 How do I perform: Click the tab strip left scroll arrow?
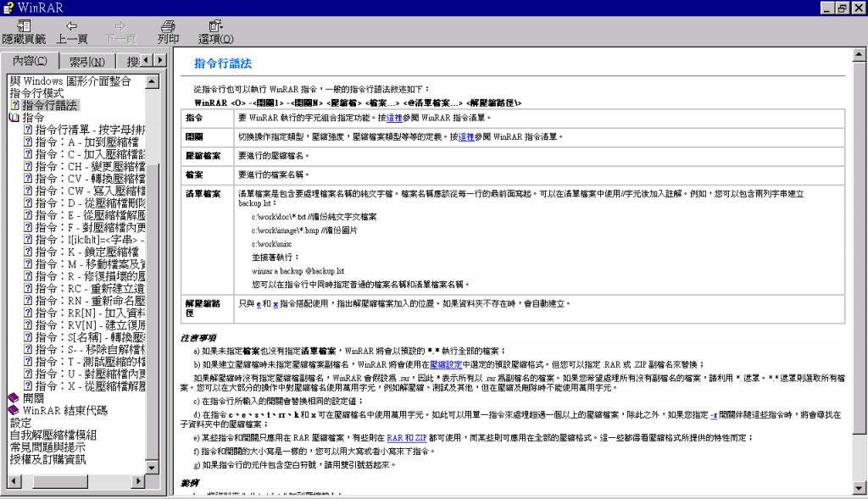(146, 60)
